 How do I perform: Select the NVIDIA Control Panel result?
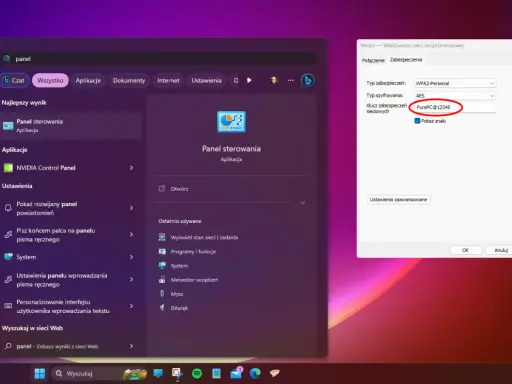(x=63, y=168)
